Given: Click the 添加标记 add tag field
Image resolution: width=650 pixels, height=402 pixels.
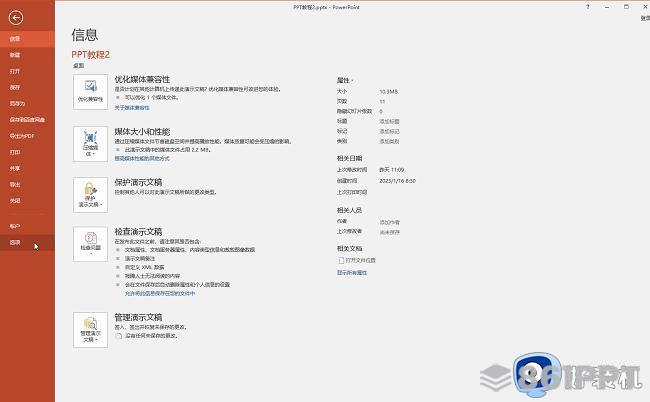Looking at the screenshot, I should point(389,131).
